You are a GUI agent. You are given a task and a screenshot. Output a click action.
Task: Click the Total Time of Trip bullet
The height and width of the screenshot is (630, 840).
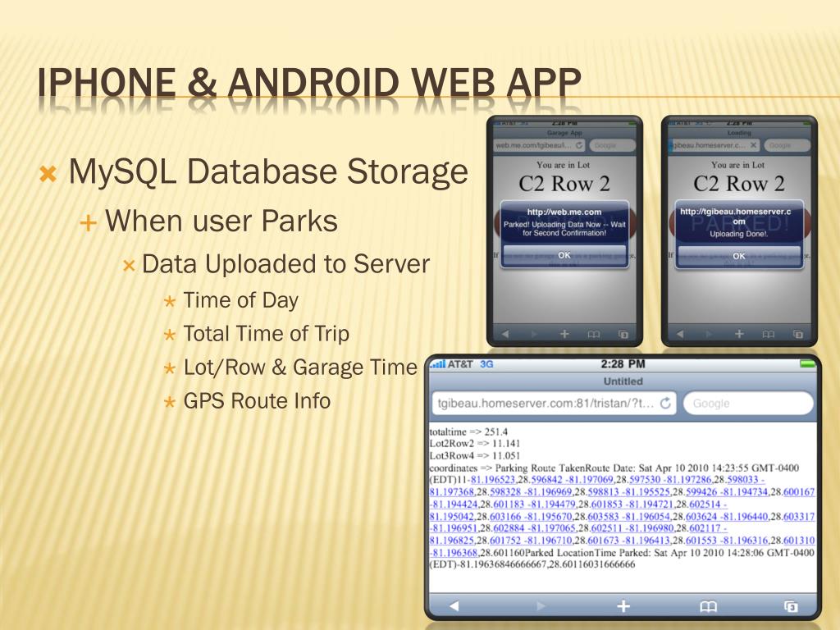267,334
